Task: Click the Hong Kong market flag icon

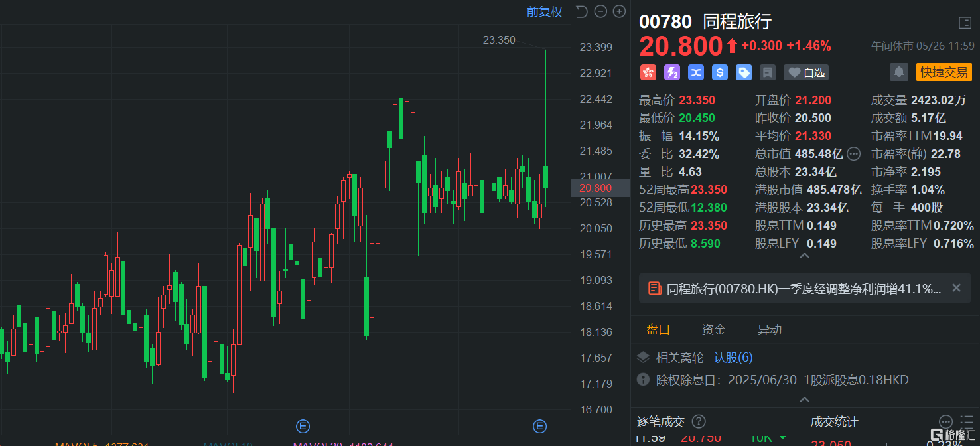Action: click(648, 72)
